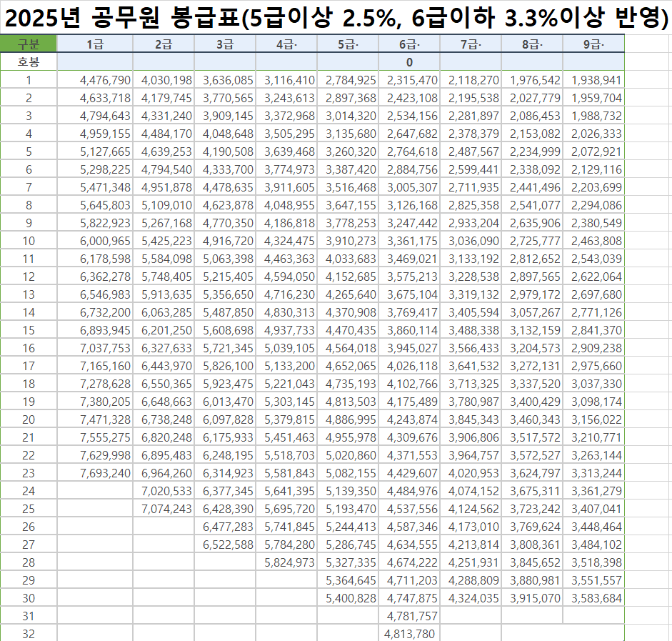Select the title cell 2025년 공무원 봉급표
This screenshot has width=672, height=641.
click(336, 18)
